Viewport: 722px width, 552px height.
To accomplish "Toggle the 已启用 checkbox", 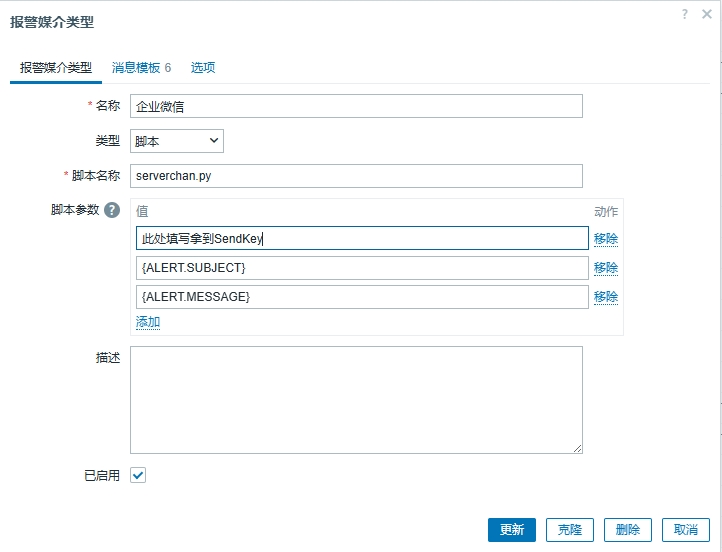I will point(138,476).
